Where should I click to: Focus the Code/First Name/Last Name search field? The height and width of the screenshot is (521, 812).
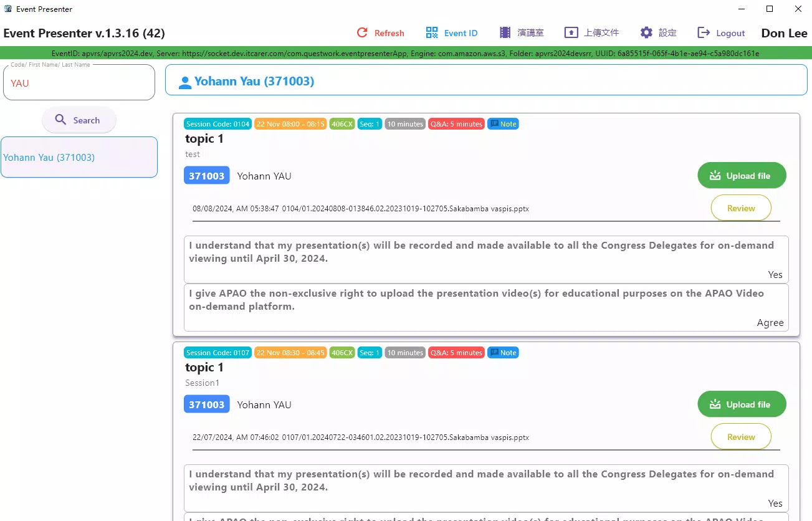[79, 82]
